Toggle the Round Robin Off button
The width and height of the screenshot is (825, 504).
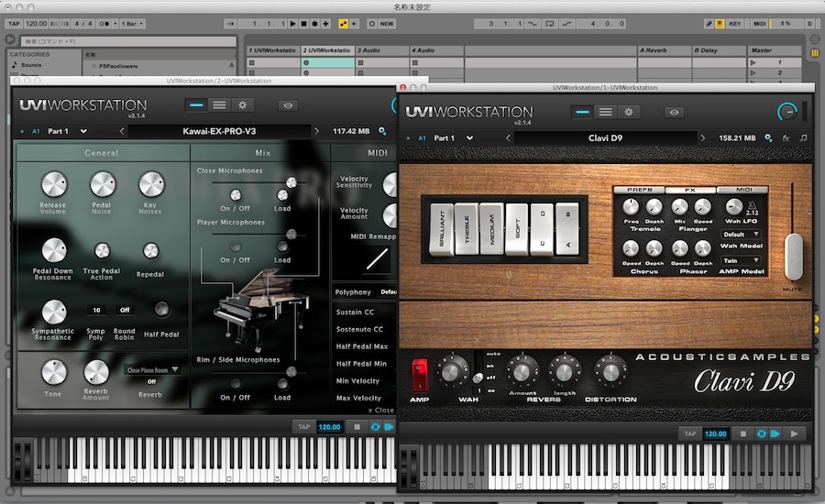(125, 310)
